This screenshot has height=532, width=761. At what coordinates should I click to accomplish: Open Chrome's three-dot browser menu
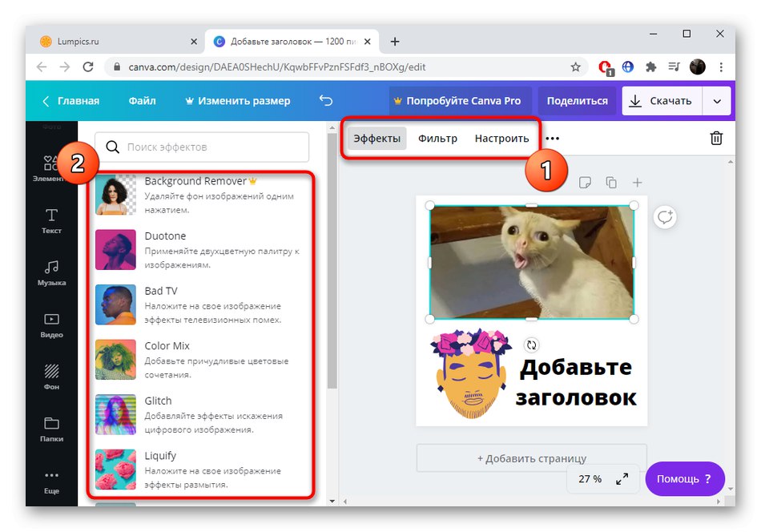722,67
